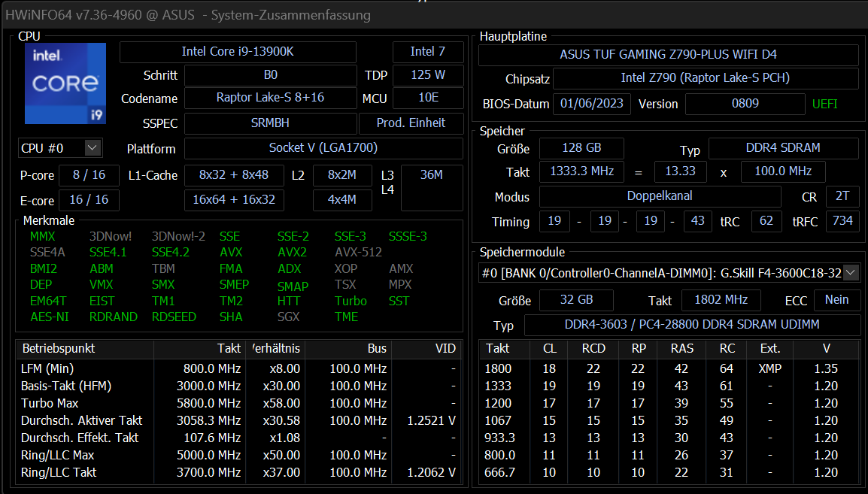Click the BIOS date 01/06/2023
Screen dimensions: 868x494
pyautogui.click(x=592, y=104)
